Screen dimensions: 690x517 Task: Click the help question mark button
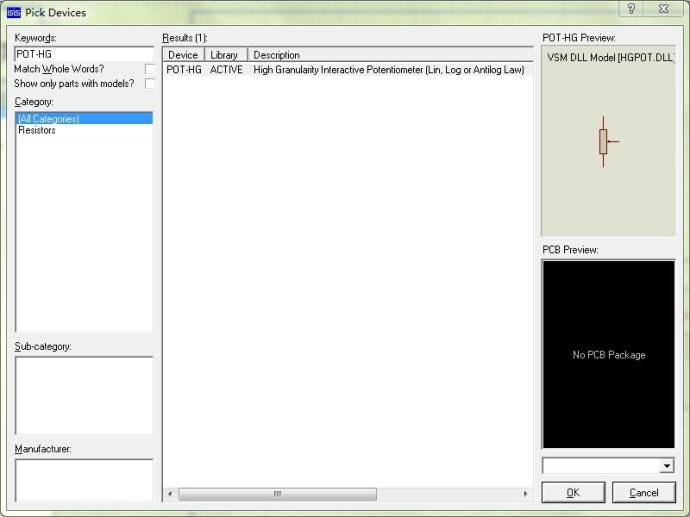tap(630, 8)
